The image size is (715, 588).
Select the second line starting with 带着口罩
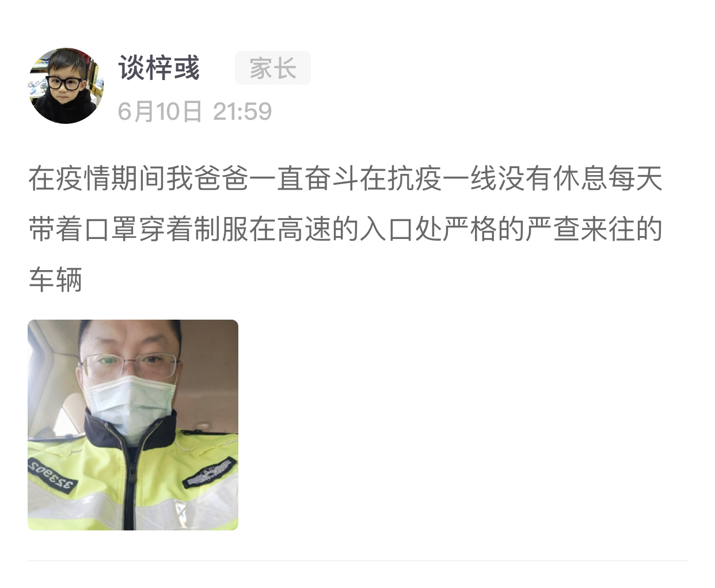point(345,229)
